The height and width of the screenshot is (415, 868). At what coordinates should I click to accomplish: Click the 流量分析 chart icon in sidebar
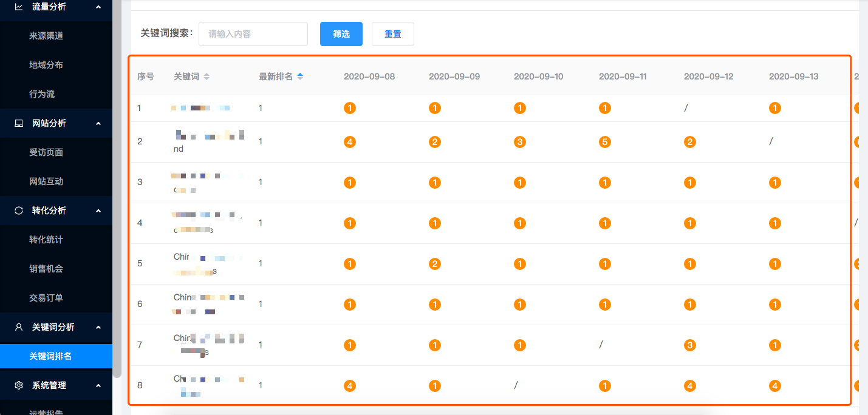pyautogui.click(x=19, y=7)
